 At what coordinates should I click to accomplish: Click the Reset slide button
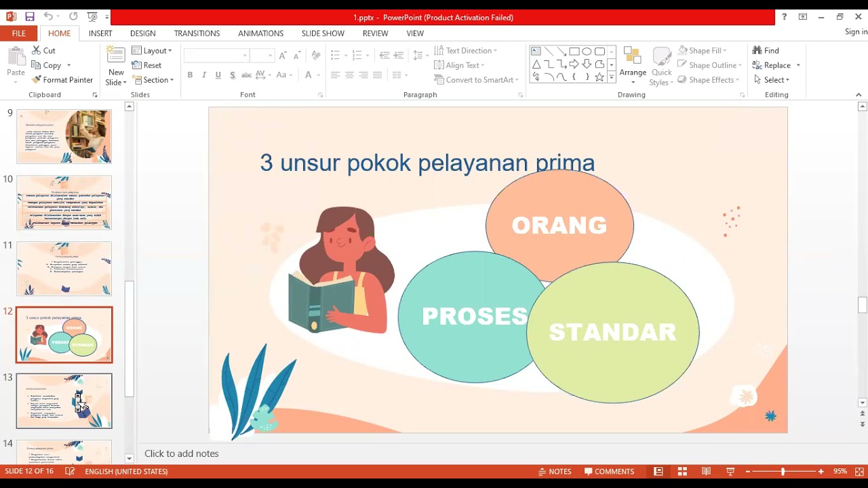click(x=146, y=65)
